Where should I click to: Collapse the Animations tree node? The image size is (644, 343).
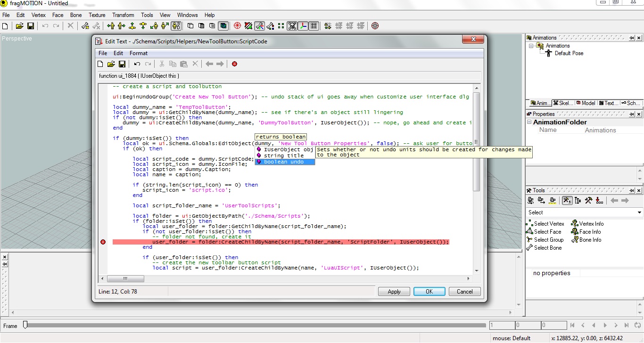[x=531, y=46]
